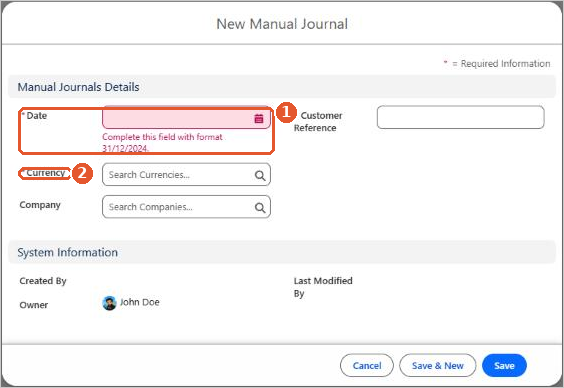Open the Search Currencies lookup field
The image size is (564, 388).
point(186,175)
